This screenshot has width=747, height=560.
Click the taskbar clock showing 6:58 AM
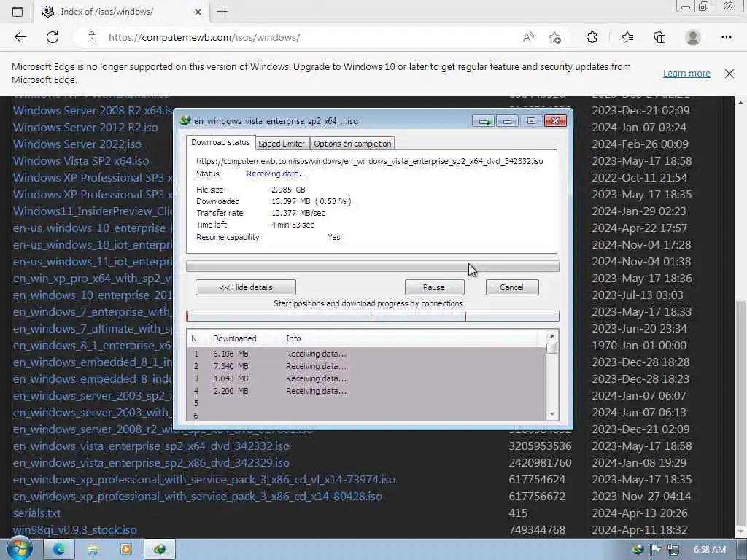tap(710, 550)
